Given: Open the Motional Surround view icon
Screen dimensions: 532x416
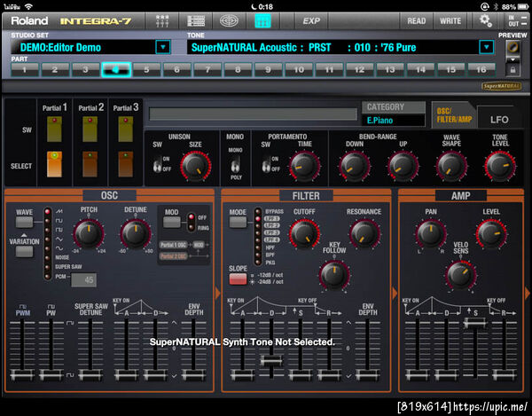Looking at the screenshot, I should click(x=229, y=21).
